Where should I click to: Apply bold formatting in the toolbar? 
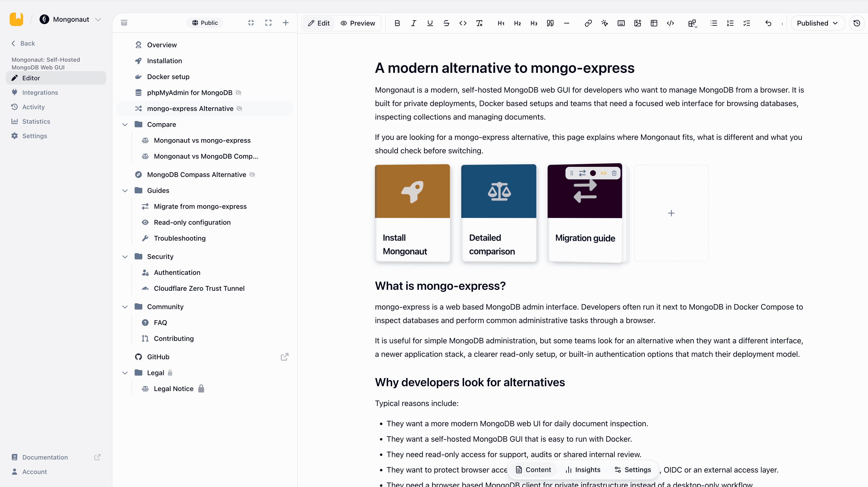397,23
